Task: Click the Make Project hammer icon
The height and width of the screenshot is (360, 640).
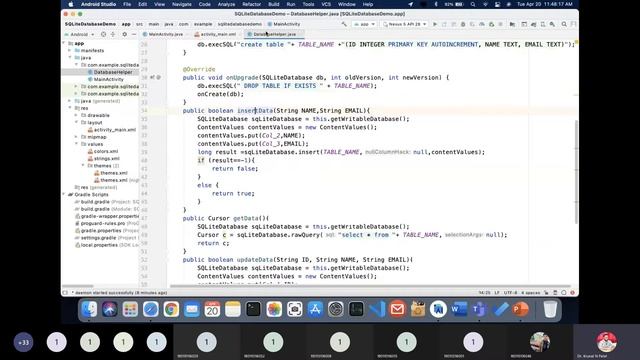Action: tap(344, 24)
